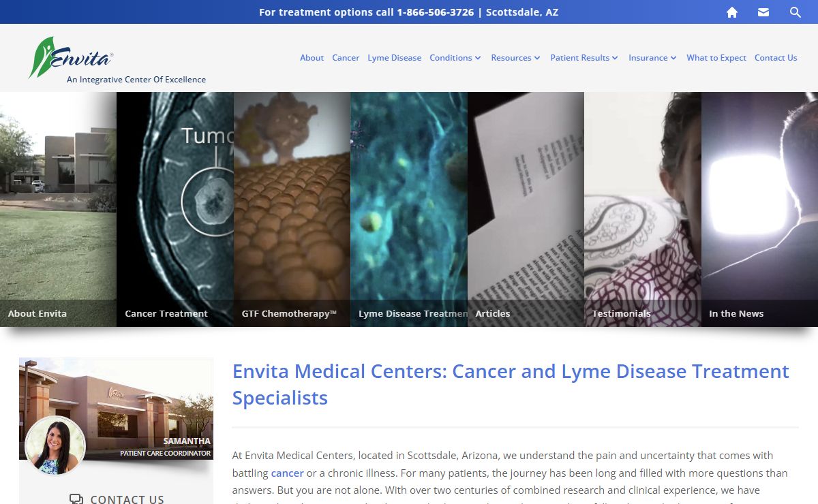Open the email envelope icon
Image resolution: width=818 pixels, height=504 pixels.
763,12
